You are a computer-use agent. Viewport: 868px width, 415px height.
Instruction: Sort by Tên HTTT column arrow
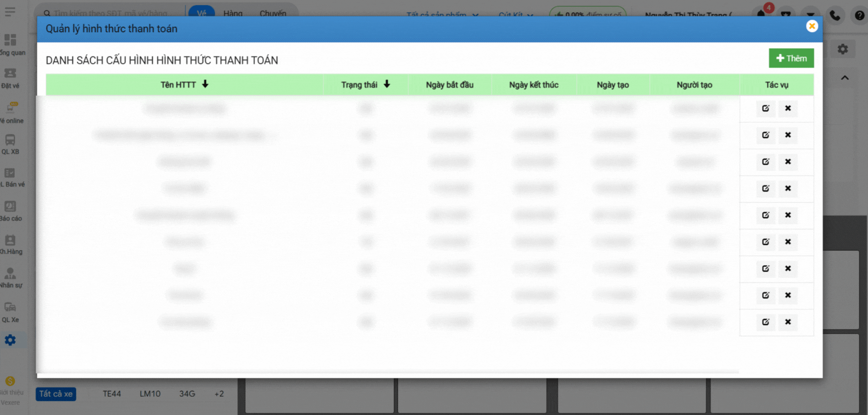coord(205,84)
